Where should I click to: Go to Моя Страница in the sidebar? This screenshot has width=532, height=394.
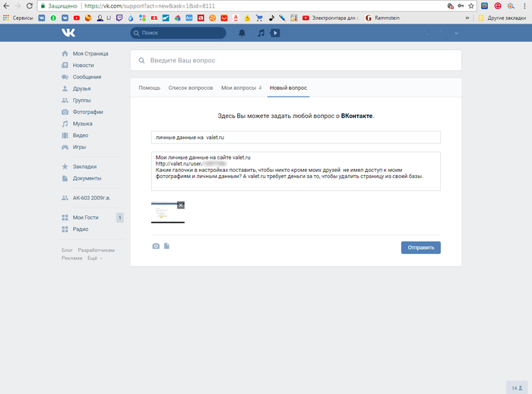coord(90,54)
